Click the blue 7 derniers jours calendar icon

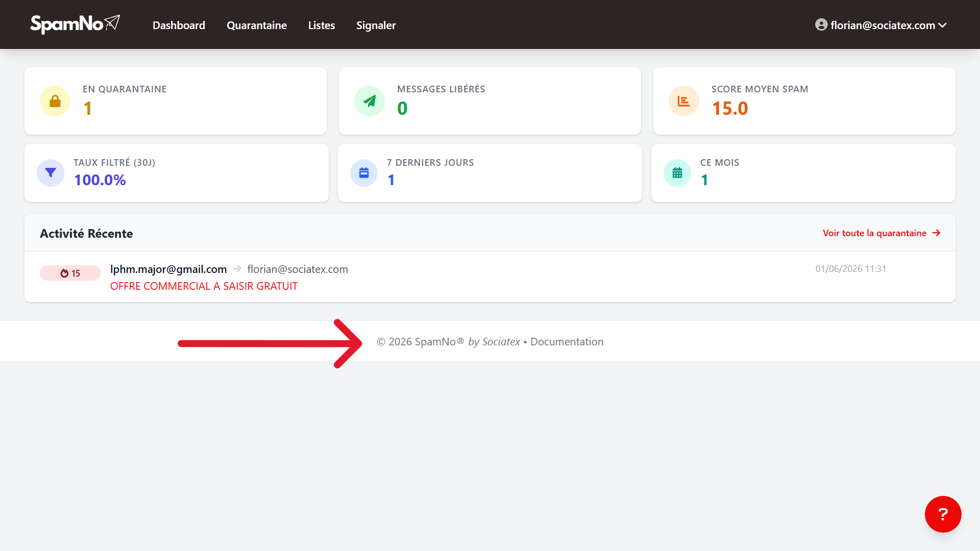tap(364, 173)
